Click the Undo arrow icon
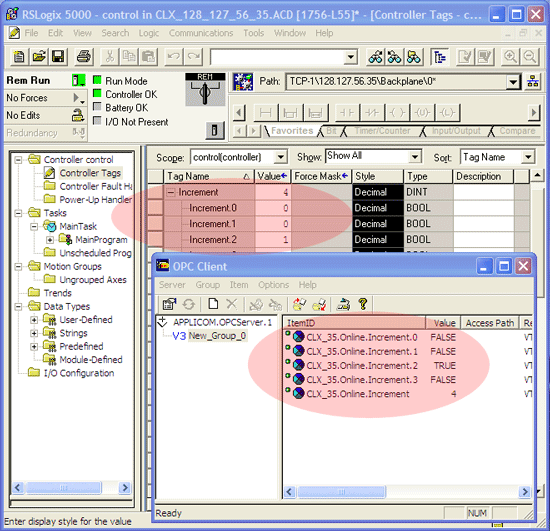Image resolution: width=550 pixels, height=531 pixels. click(174, 57)
